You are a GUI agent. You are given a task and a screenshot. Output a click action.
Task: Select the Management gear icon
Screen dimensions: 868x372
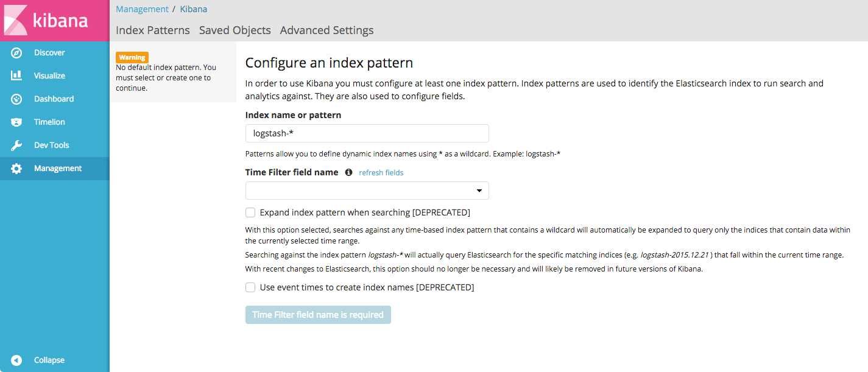click(x=16, y=168)
